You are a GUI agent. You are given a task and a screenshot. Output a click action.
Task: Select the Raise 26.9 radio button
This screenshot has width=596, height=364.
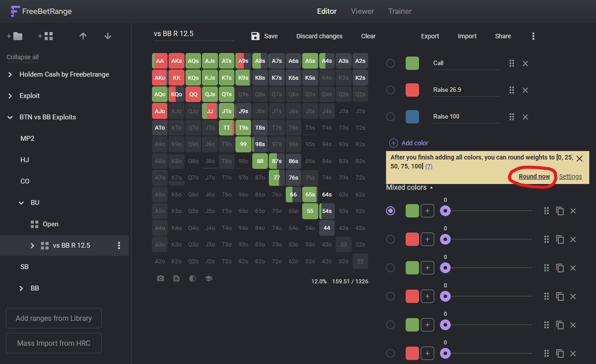390,90
